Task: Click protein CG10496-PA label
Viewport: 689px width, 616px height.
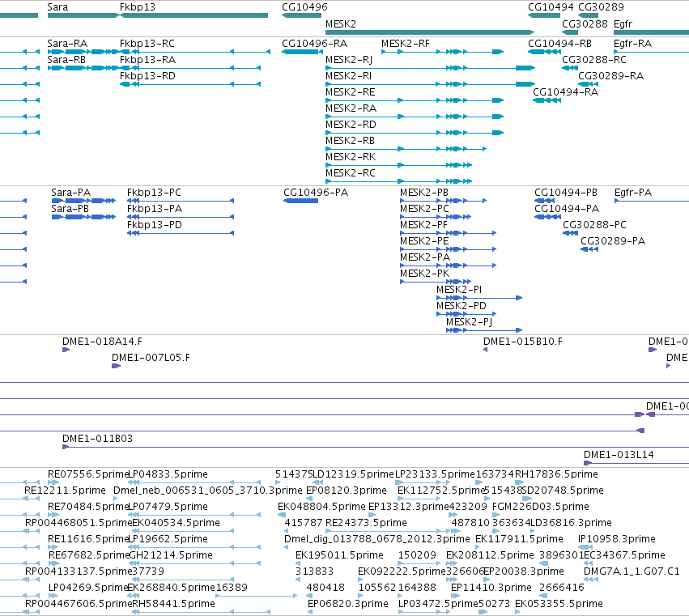Action: (316, 193)
